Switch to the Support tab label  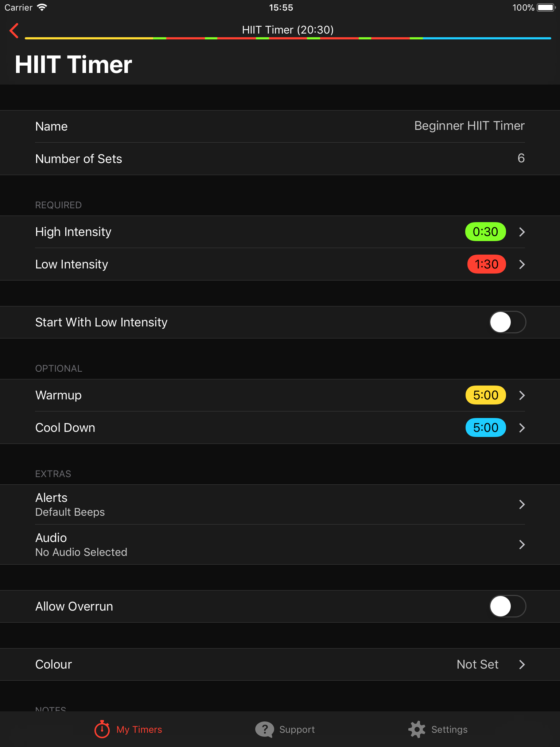click(x=297, y=729)
